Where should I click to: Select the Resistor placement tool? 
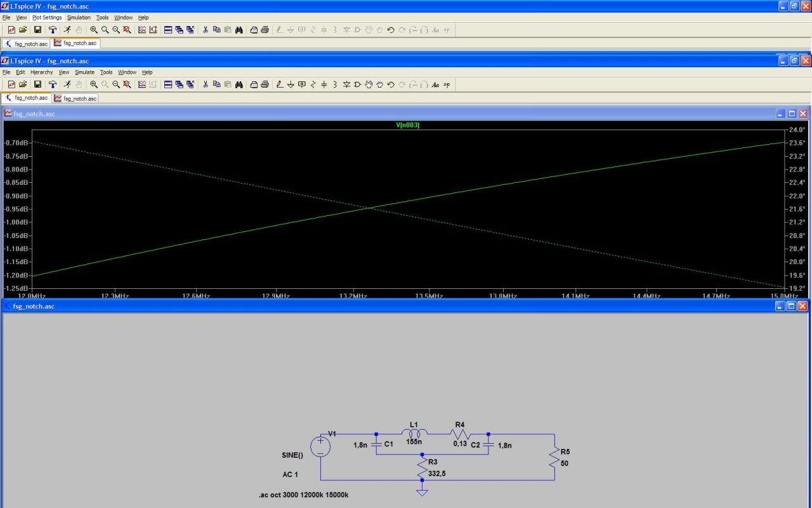tap(313, 84)
